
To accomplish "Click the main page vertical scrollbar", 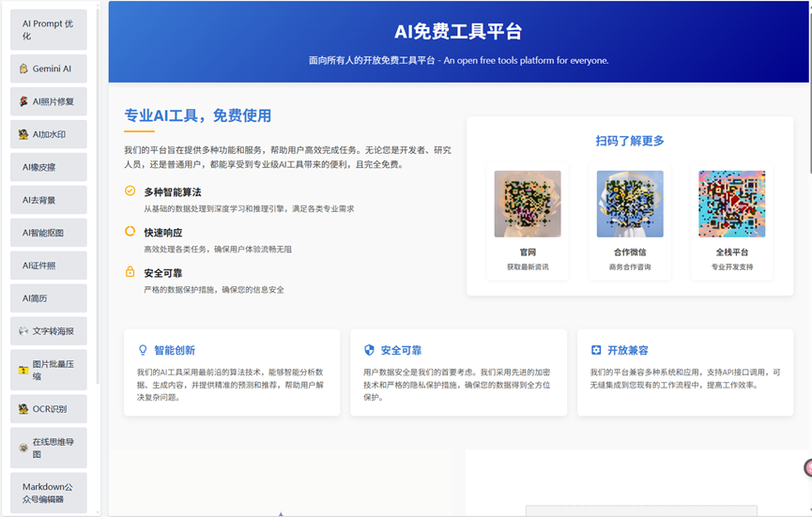I will pos(809,93).
